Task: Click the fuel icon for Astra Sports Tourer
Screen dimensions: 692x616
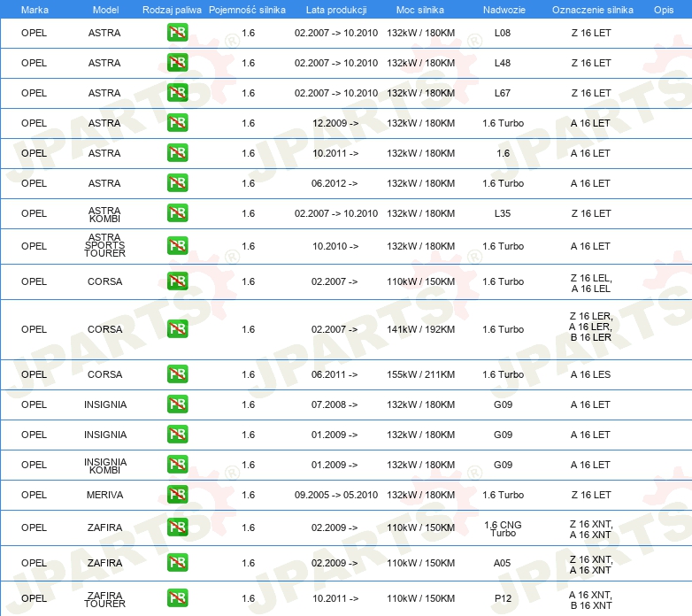Action: point(177,246)
